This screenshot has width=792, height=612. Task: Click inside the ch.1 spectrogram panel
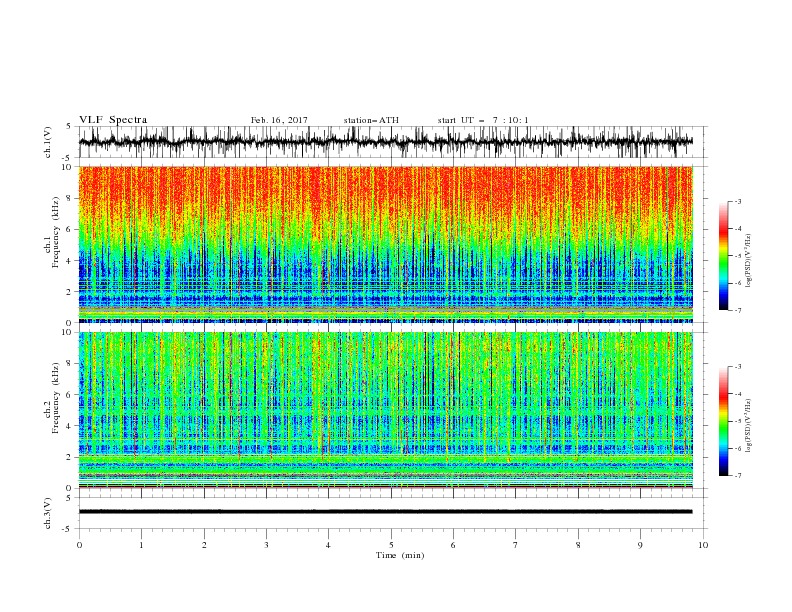click(385, 244)
